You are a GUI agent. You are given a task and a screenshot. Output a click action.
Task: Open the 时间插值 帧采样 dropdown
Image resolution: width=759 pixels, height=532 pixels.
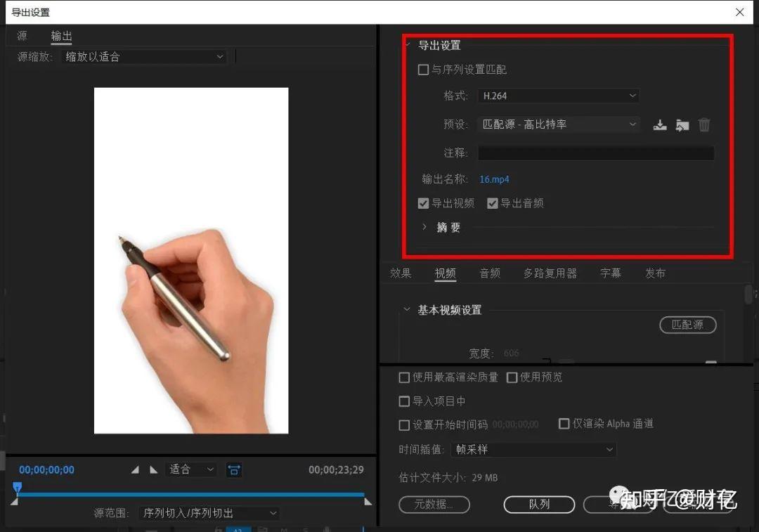click(533, 450)
